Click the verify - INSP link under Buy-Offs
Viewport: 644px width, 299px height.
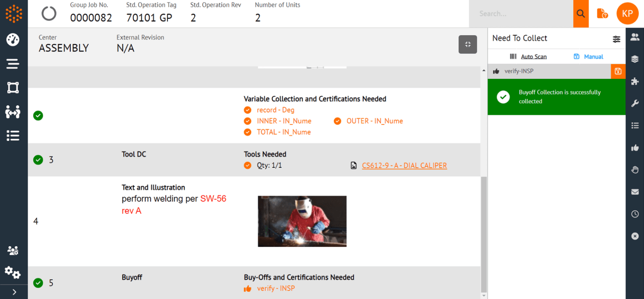(x=275, y=288)
